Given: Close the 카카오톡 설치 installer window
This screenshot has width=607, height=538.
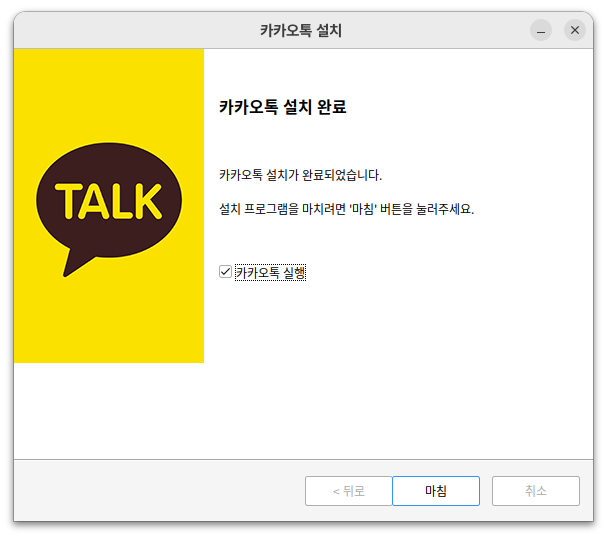Looking at the screenshot, I should click(575, 30).
